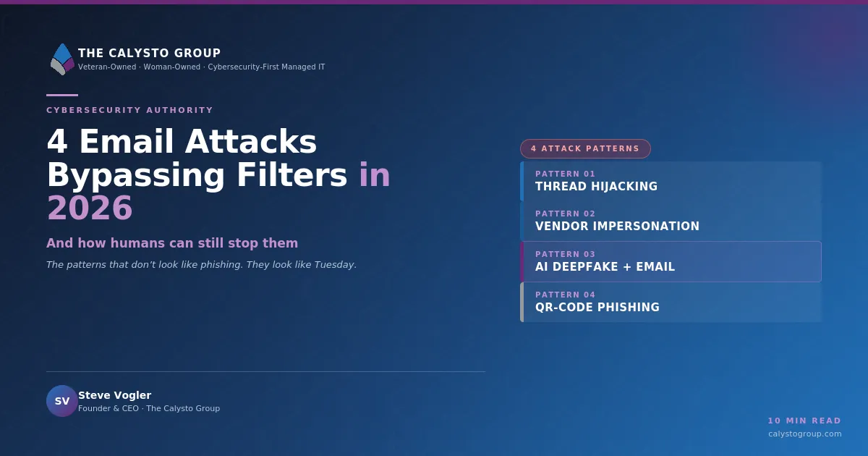Image resolution: width=868 pixels, height=456 pixels.
Task: Click the 'PATTERN 04' label
Action: pos(566,295)
